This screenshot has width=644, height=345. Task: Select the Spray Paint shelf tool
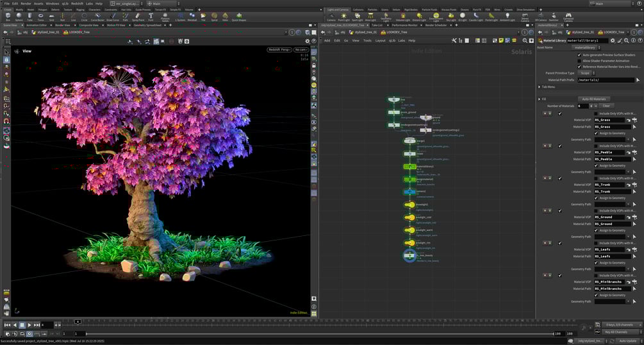138,17
